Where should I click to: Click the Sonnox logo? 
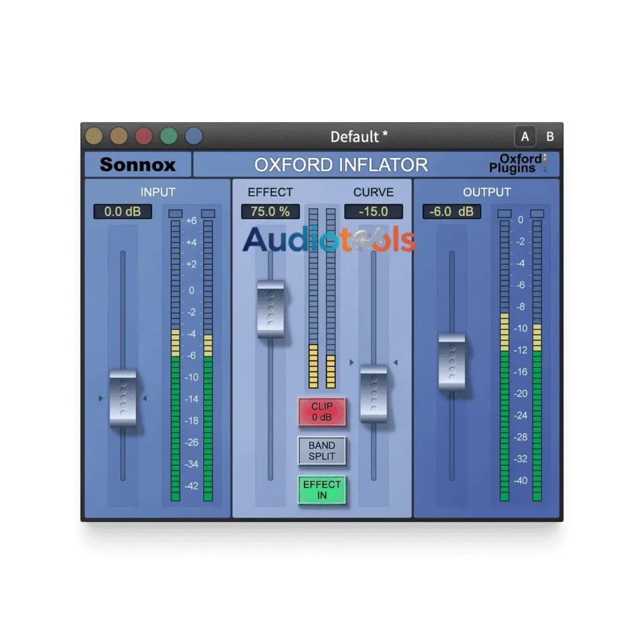click(x=138, y=165)
